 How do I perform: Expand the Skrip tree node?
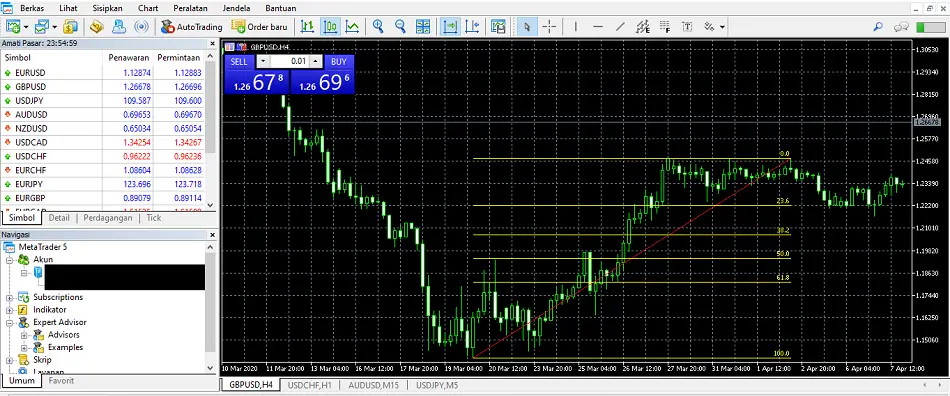[x=10, y=360]
